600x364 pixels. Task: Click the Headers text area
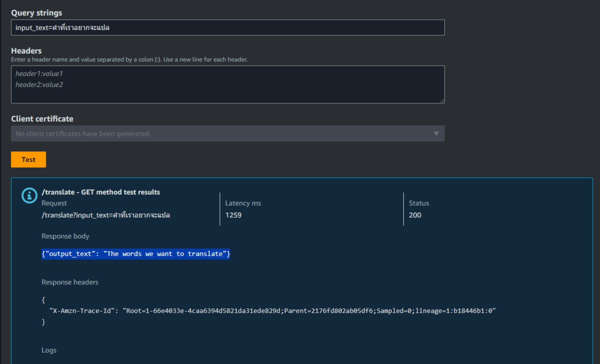coord(228,85)
